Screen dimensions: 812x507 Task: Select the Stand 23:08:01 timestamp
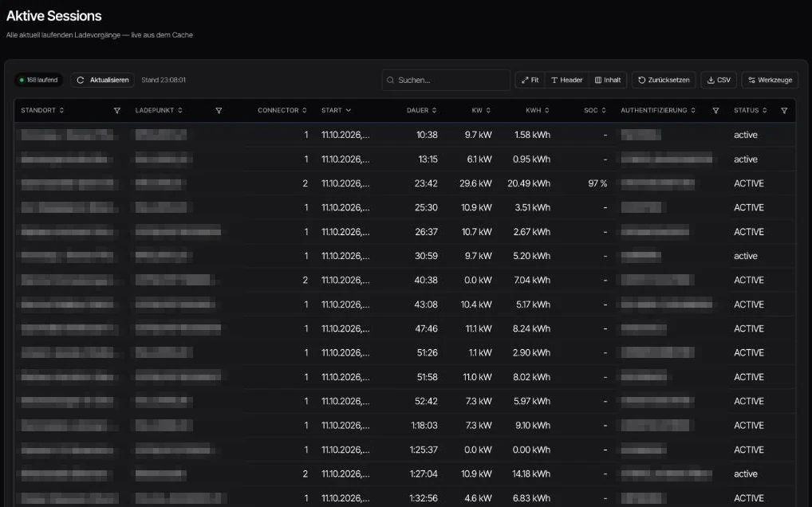click(x=164, y=81)
